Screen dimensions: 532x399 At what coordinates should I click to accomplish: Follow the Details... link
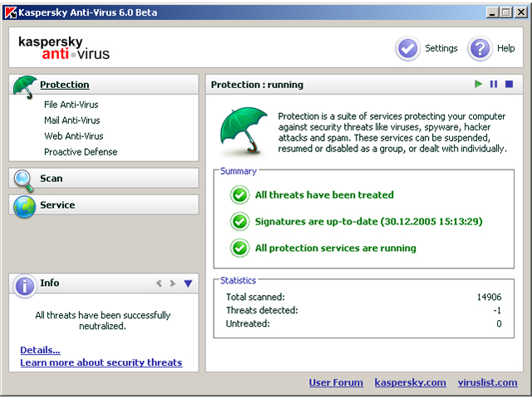(40, 350)
